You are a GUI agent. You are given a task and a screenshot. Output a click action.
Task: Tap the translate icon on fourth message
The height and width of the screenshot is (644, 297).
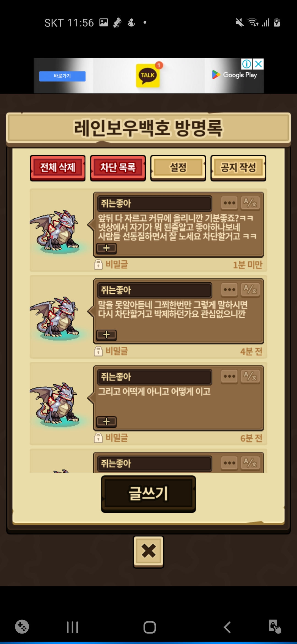[250, 463]
